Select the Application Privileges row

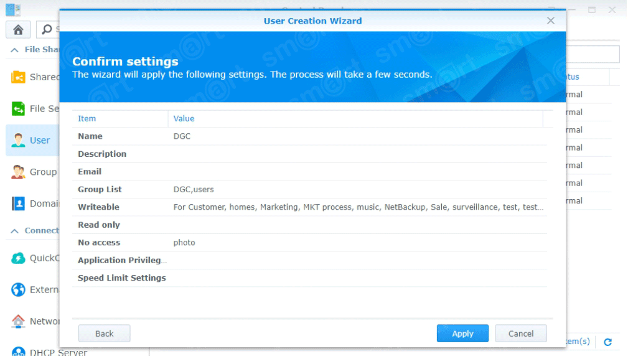310,260
